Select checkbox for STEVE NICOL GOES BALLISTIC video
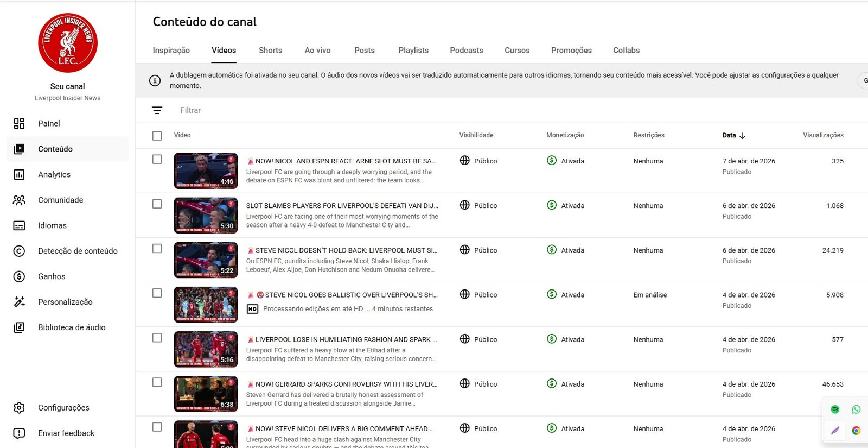 157,293
